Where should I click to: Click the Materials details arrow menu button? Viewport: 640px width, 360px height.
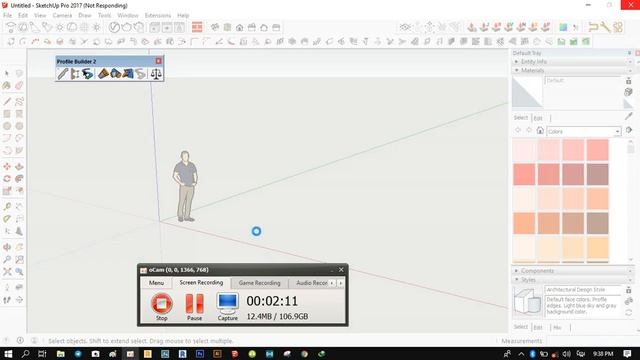629,130
